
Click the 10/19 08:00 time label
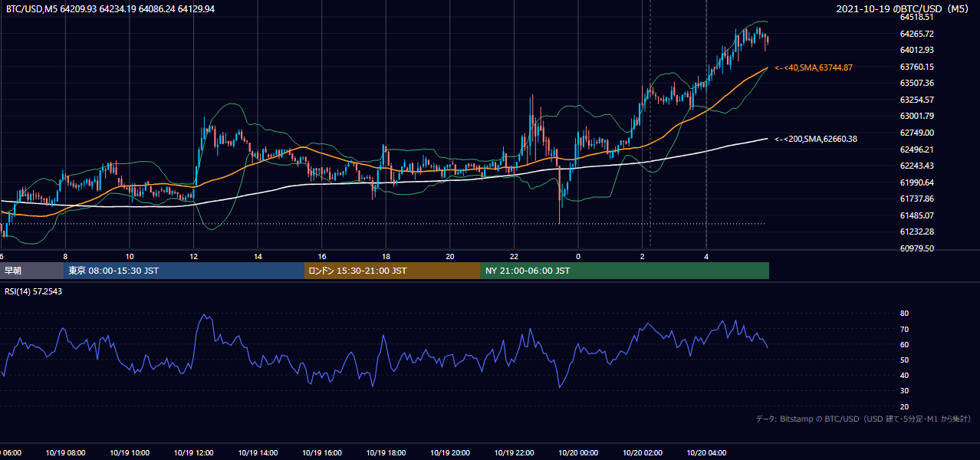point(65,453)
